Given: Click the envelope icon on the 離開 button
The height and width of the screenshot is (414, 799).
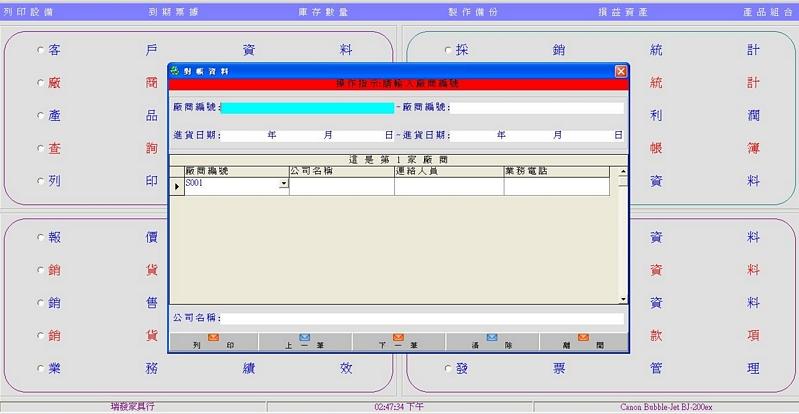Looking at the screenshot, I should (584, 337).
